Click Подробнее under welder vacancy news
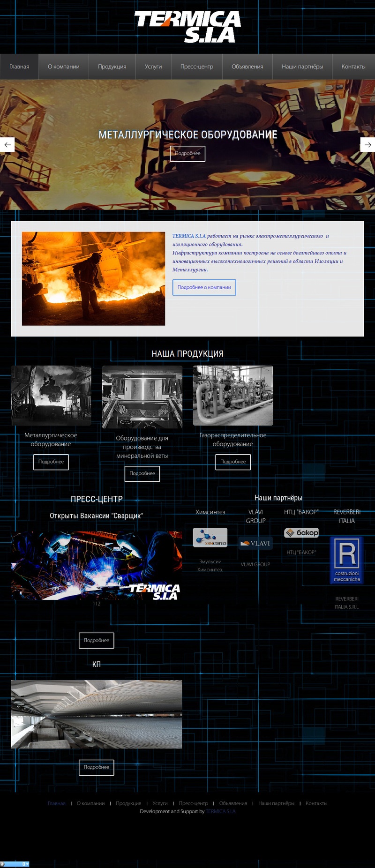This screenshot has height=868, width=375. pos(97,641)
